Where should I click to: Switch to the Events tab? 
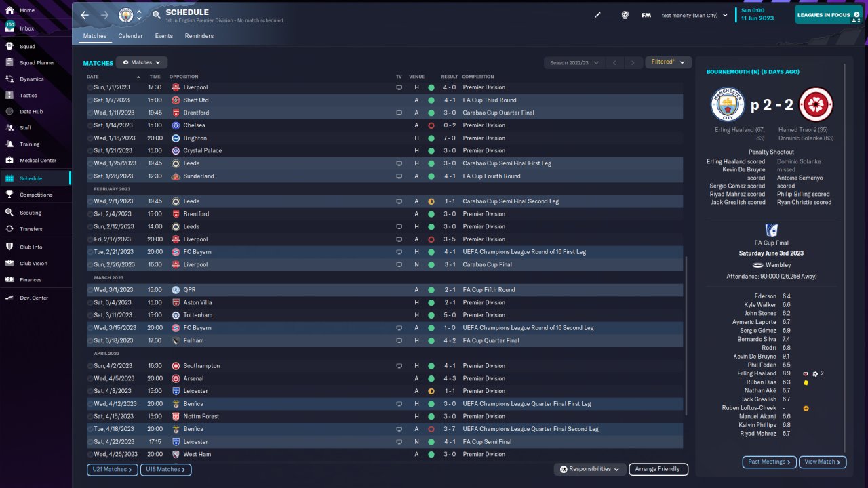tap(163, 36)
